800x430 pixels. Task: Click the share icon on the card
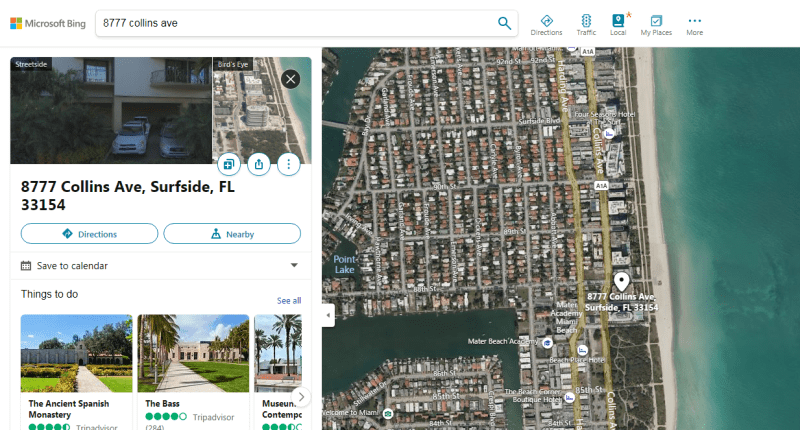pyautogui.click(x=259, y=164)
